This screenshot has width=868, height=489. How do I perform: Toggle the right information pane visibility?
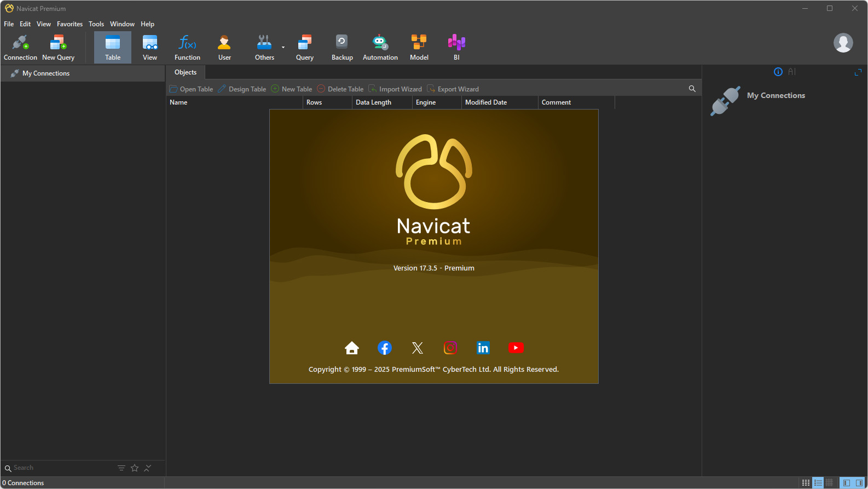(859, 482)
